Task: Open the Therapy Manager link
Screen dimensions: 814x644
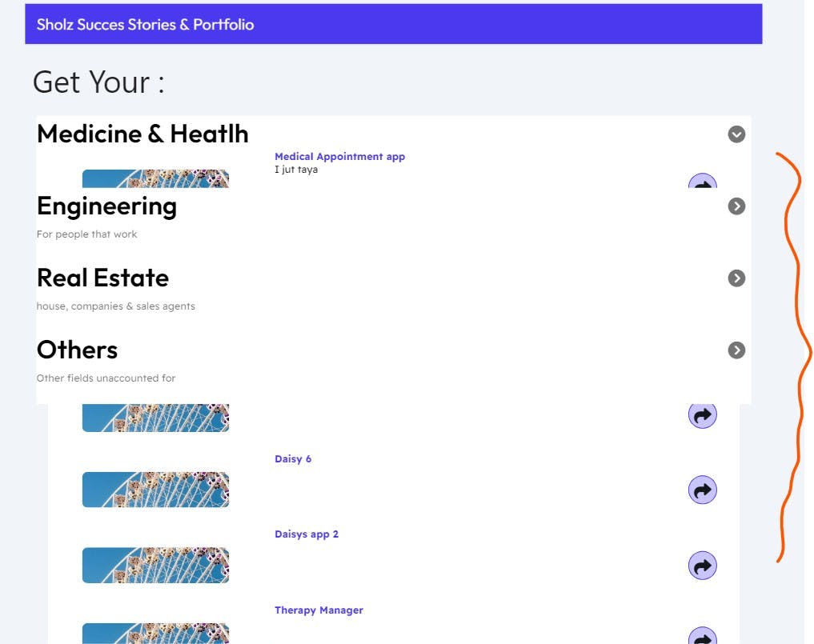Action: [x=319, y=610]
